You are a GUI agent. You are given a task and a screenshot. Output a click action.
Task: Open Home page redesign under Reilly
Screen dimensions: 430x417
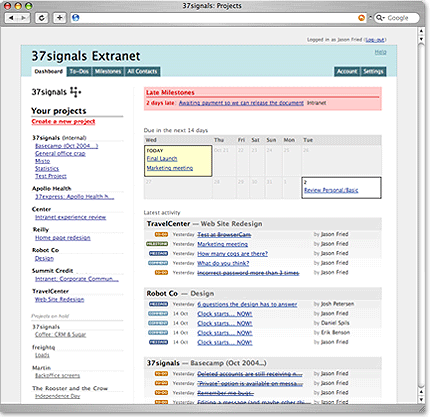point(63,238)
